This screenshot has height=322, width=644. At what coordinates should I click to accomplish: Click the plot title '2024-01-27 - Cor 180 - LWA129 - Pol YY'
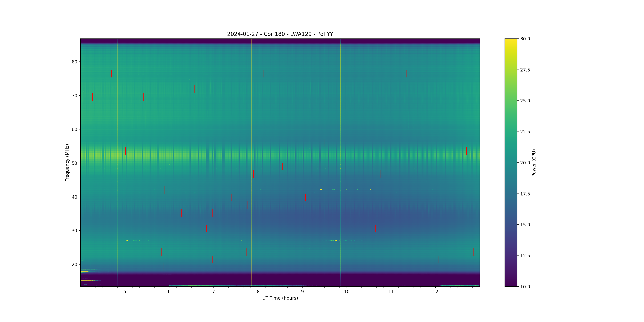coord(280,34)
